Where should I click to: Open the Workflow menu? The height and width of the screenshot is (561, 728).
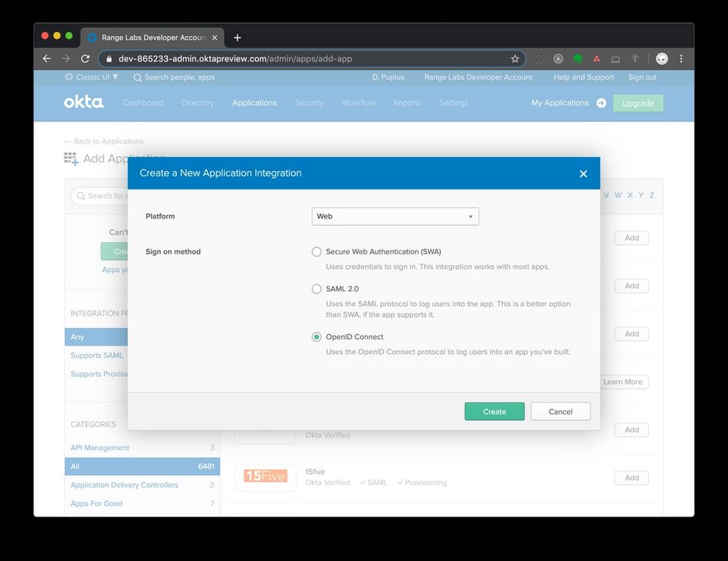tap(359, 103)
